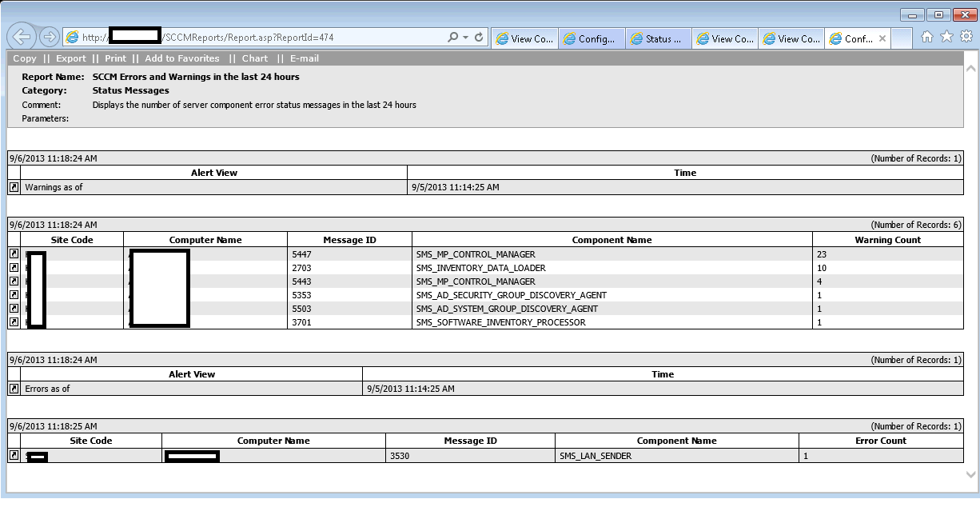Image resolution: width=980 pixels, height=507 pixels.
Task: Switch to the third 'View Co...' tab beside 'Status ...'
Action: [724, 38]
